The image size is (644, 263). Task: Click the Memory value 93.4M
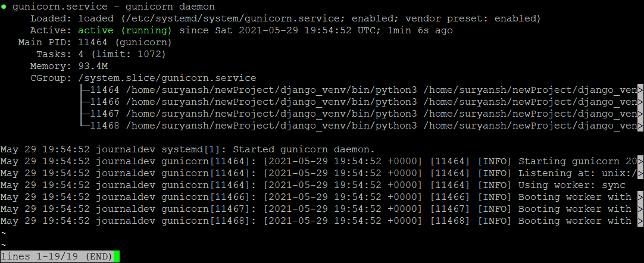pos(93,66)
